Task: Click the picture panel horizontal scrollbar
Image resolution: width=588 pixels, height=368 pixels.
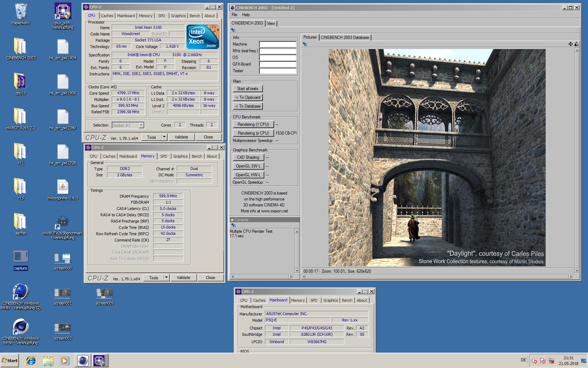Action: point(437,277)
